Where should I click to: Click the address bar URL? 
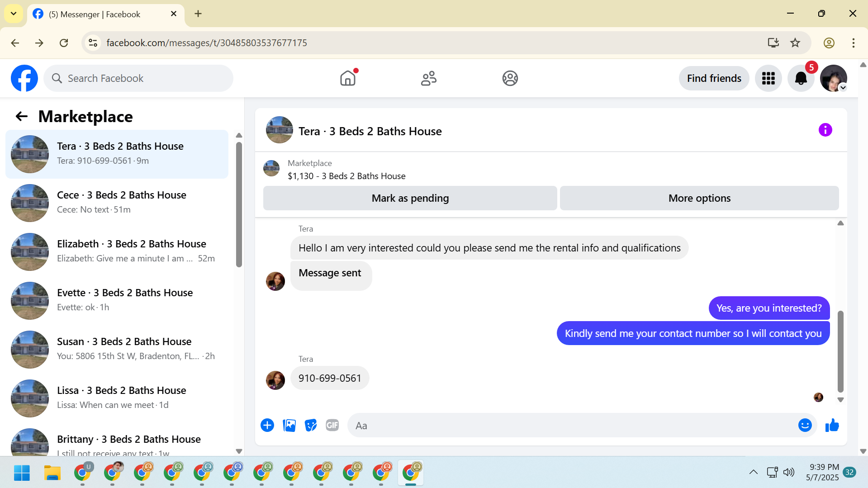(x=207, y=43)
